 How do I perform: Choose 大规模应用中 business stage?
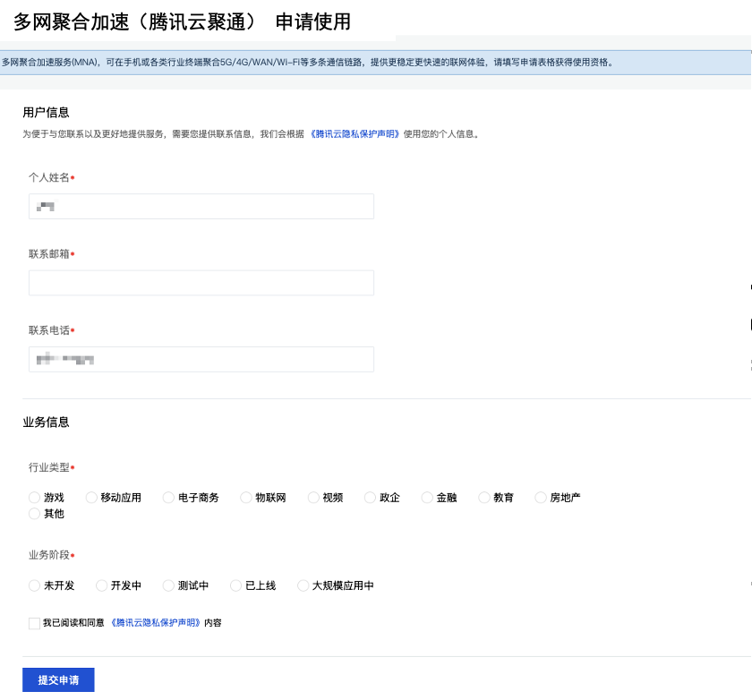[303, 585]
